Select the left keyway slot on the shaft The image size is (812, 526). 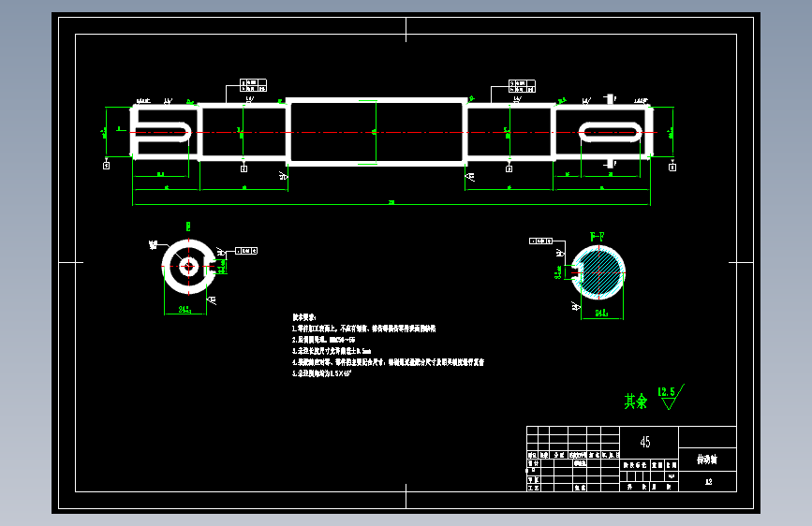(x=163, y=132)
